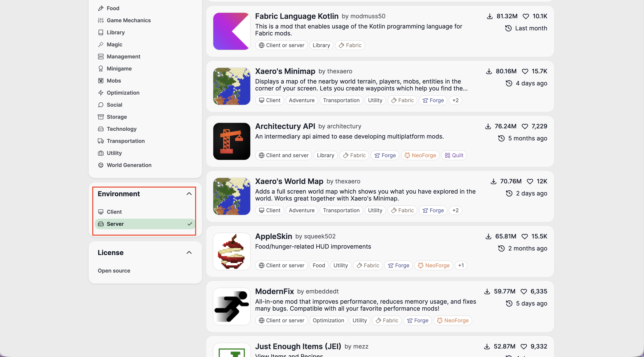This screenshot has height=357, width=644.
Task: Click the history icon beside 5 months ago
Action: [x=501, y=138]
